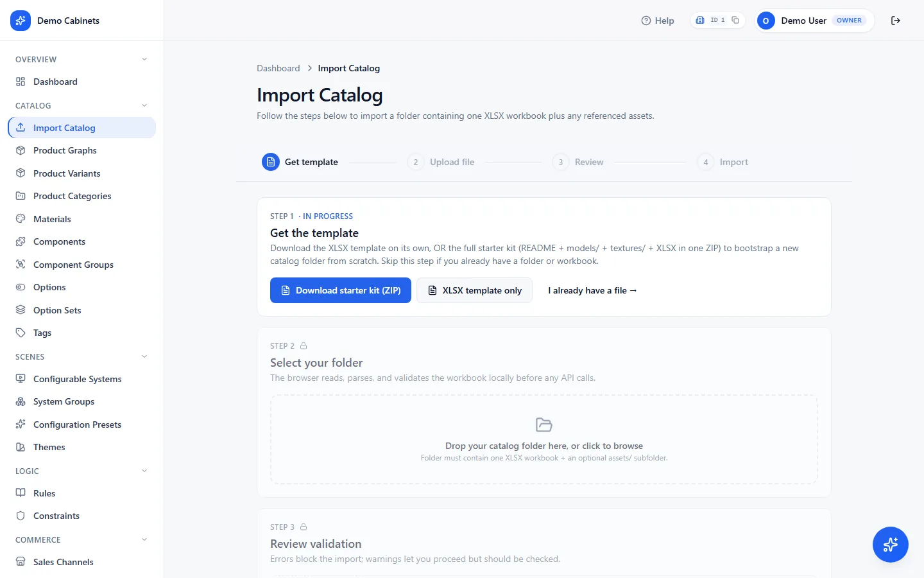Open Configuration Presets in the sidebar
Viewport: 924px width, 578px height.
tap(81, 425)
